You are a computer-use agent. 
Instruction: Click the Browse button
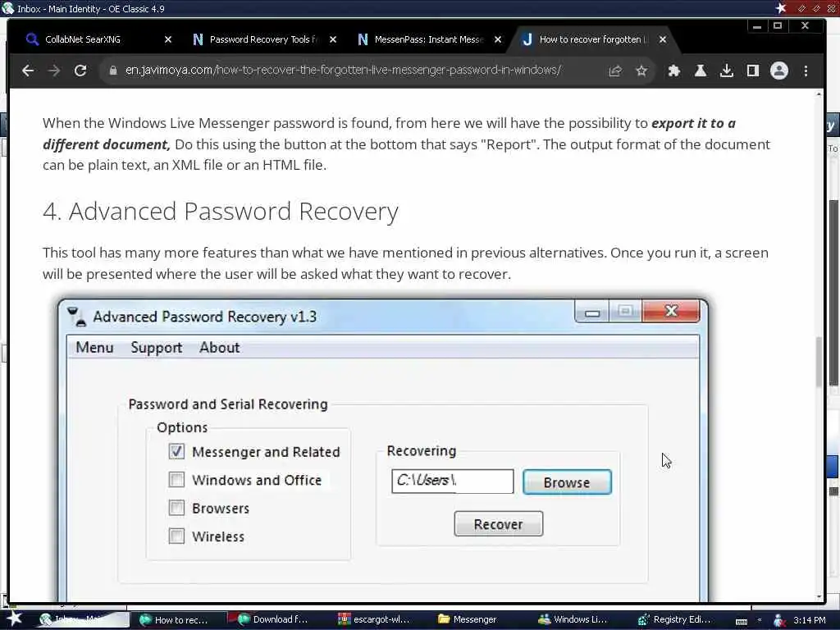567,482
